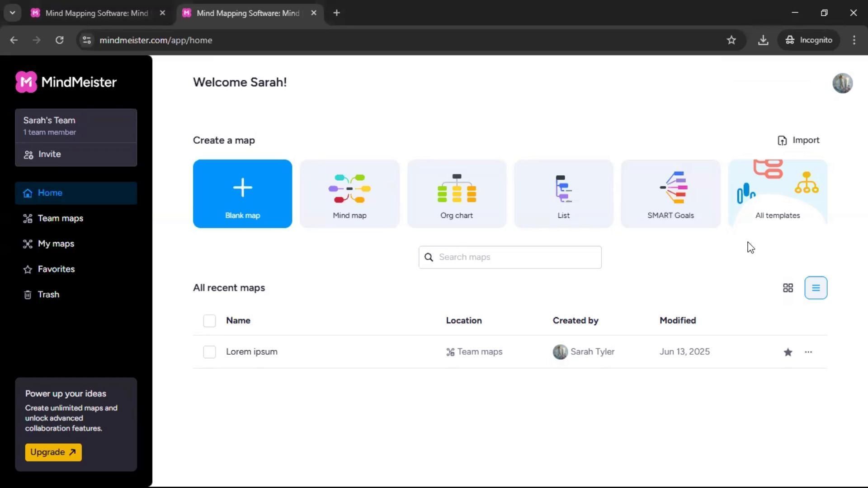Screen dimensions: 868x488
Task: Open Chrome's three-dot menu
Action: (x=854, y=40)
